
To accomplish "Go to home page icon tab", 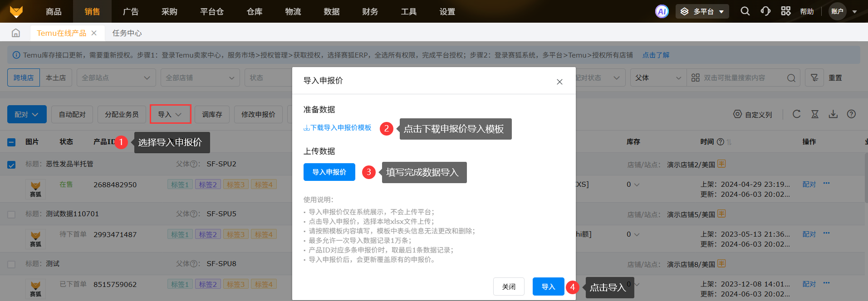I will click(x=16, y=33).
